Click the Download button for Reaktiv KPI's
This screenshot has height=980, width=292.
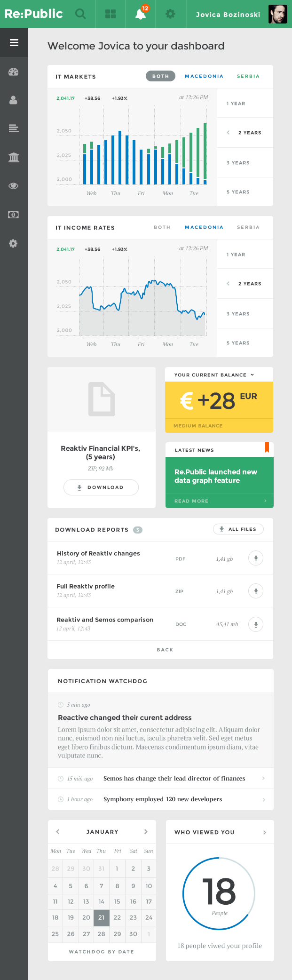pyautogui.click(x=101, y=487)
